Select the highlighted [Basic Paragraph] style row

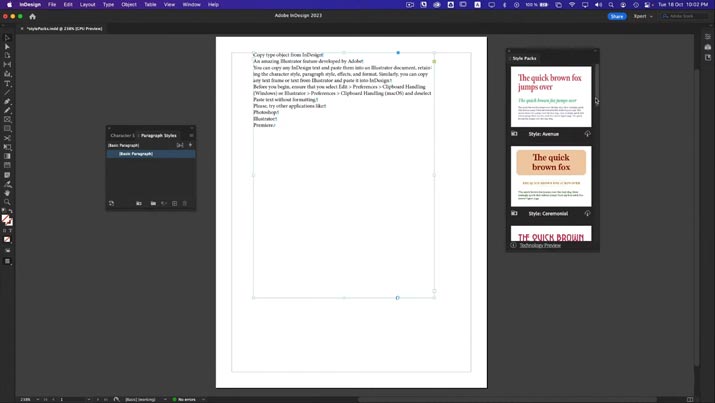[151, 154]
